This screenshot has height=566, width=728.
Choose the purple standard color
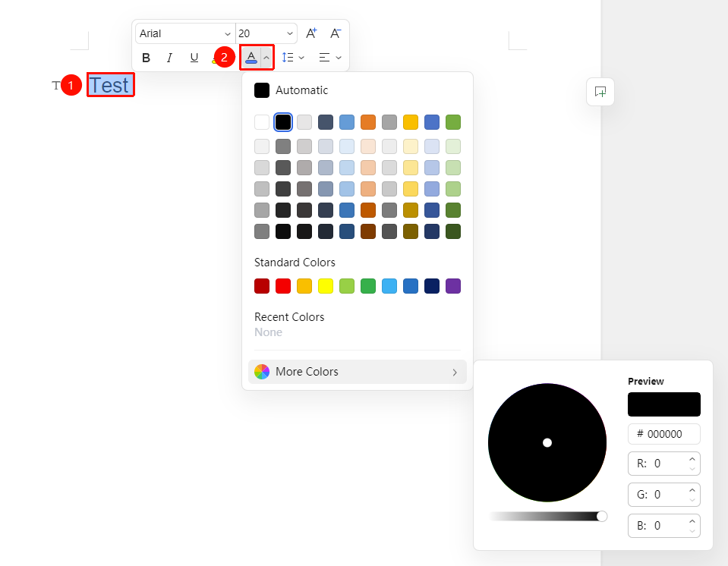pyautogui.click(x=453, y=286)
